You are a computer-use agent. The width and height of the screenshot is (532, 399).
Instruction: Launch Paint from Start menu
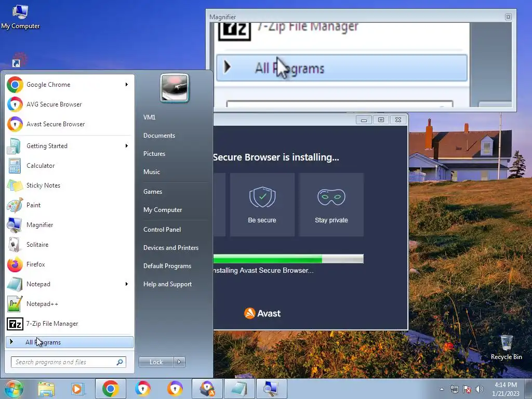pos(70,205)
